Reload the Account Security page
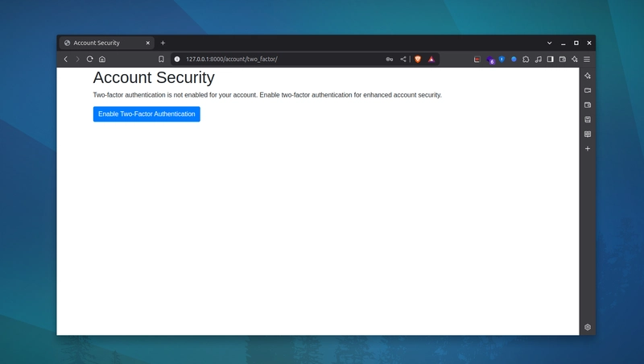 [x=89, y=59]
